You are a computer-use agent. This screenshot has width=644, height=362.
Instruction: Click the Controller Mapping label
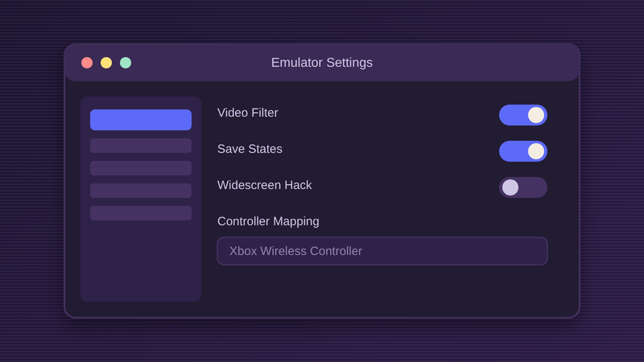coord(268,221)
